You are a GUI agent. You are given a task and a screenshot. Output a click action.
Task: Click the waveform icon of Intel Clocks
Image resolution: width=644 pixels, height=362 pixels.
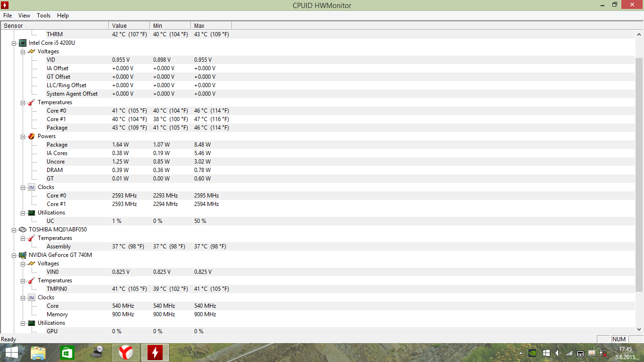tap(32, 187)
